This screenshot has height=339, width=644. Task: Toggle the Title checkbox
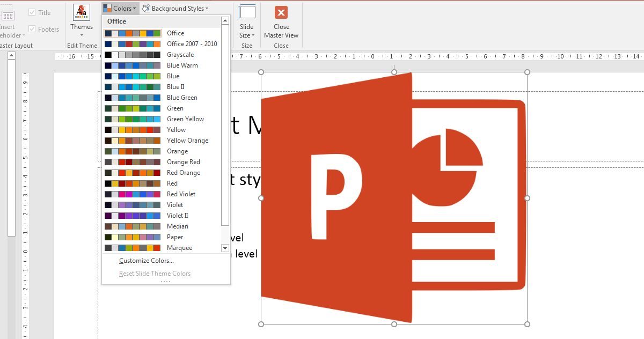pyautogui.click(x=32, y=12)
